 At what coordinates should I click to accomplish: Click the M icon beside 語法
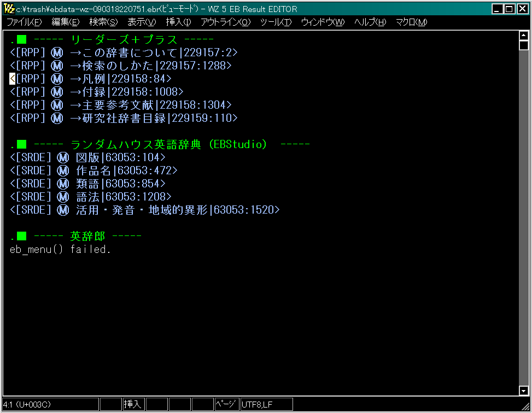(x=63, y=197)
